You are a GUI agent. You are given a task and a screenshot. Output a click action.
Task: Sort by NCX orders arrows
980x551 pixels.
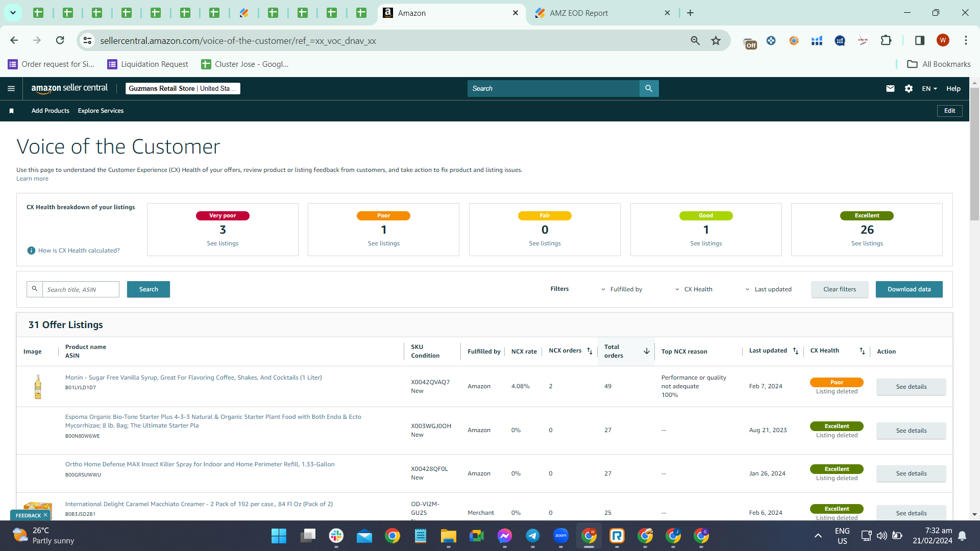(590, 351)
